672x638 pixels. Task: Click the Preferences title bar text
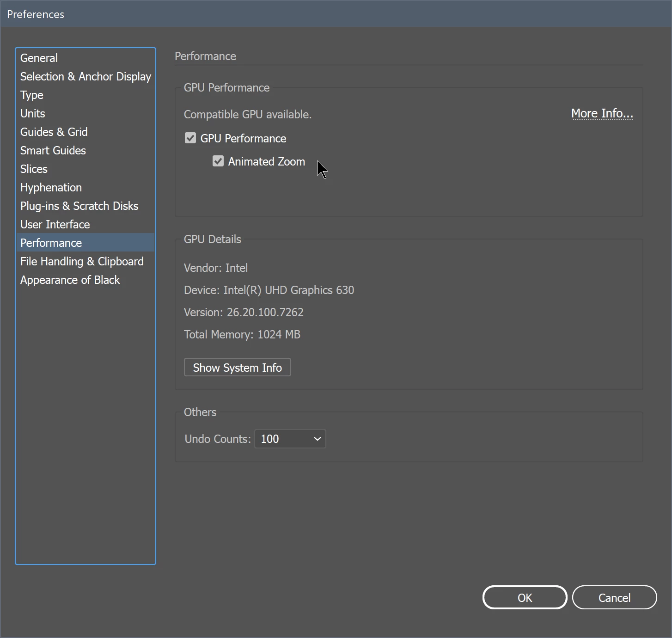coord(36,14)
